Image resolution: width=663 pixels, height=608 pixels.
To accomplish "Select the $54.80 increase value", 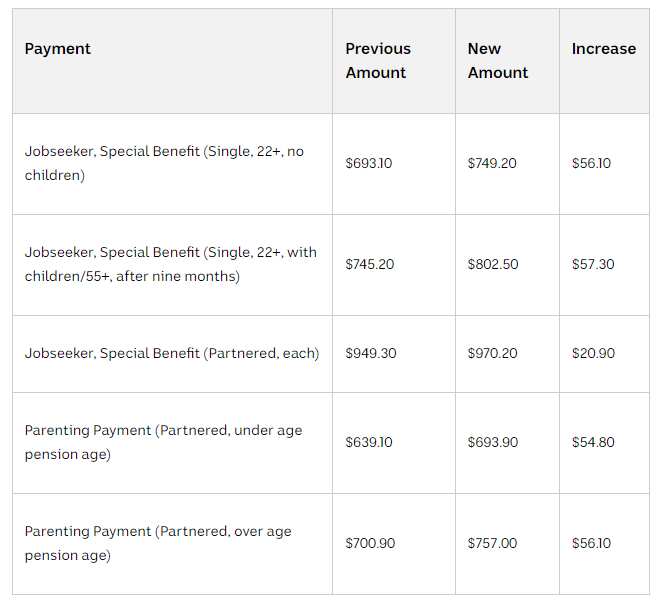I will point(593,443).
